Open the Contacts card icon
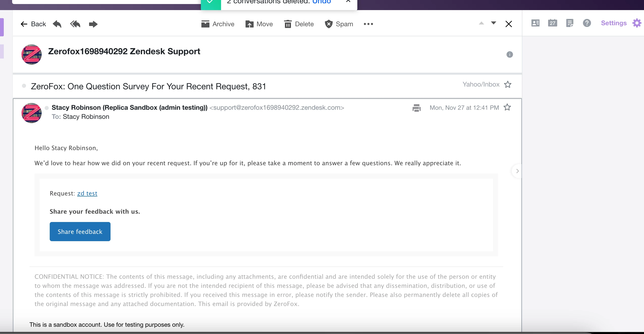Viewport: 644px width, 334px height. (535, 23)
